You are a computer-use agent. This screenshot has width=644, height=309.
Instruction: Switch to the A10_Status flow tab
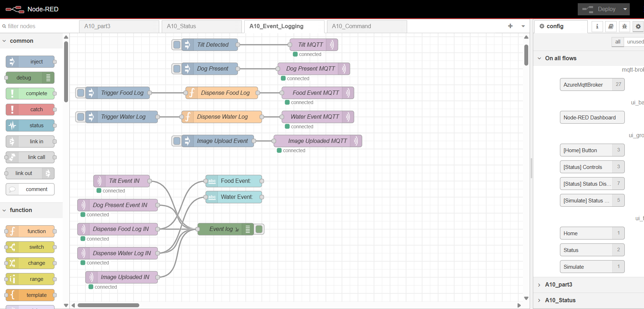coord(202,26)
